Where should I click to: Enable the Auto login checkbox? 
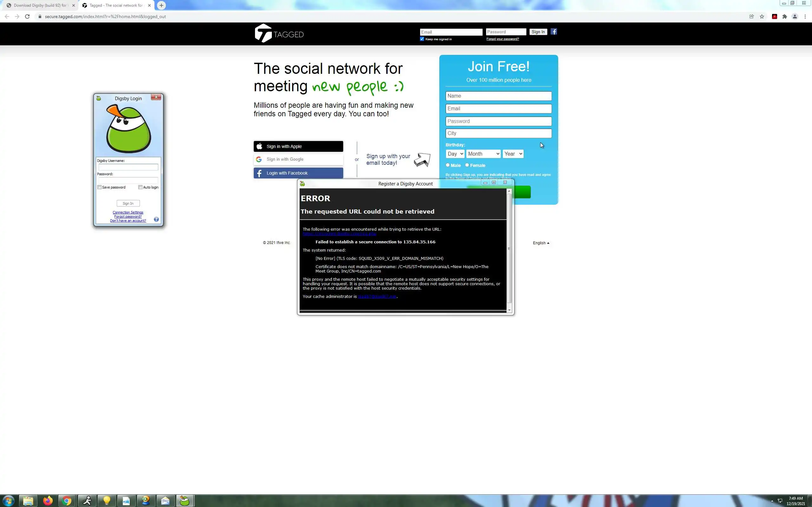140,187
